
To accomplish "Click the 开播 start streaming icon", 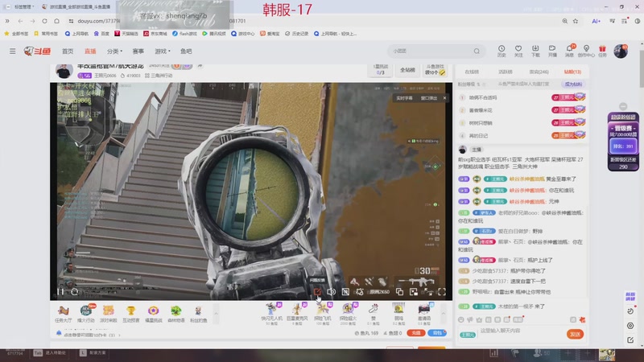I will 552,51.
